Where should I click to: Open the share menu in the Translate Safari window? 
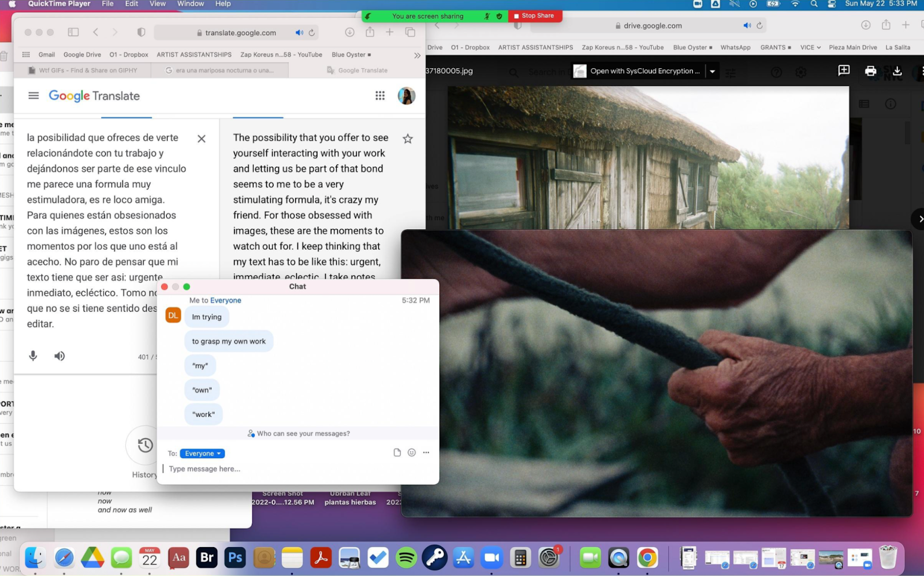pos(370,32)
